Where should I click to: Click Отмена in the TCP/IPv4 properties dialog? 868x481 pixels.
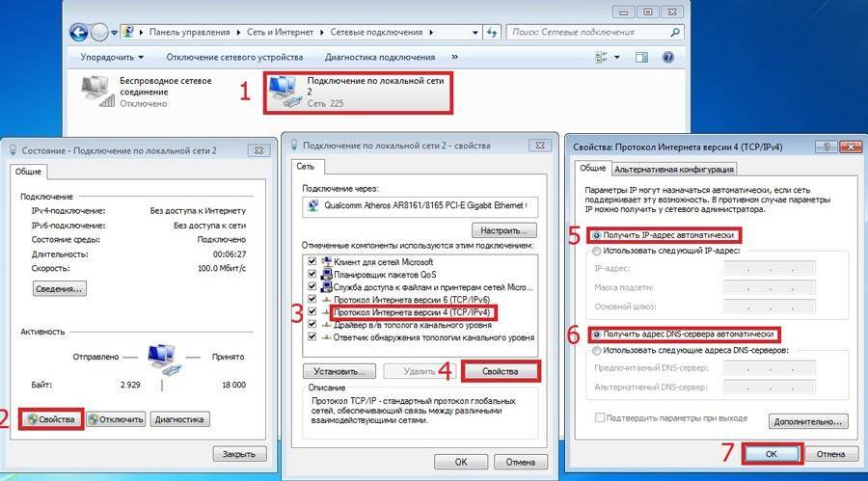point(830,454)
